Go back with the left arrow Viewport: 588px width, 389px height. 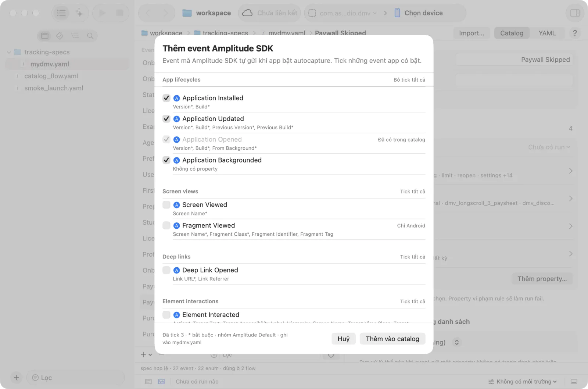pos(148,13)
